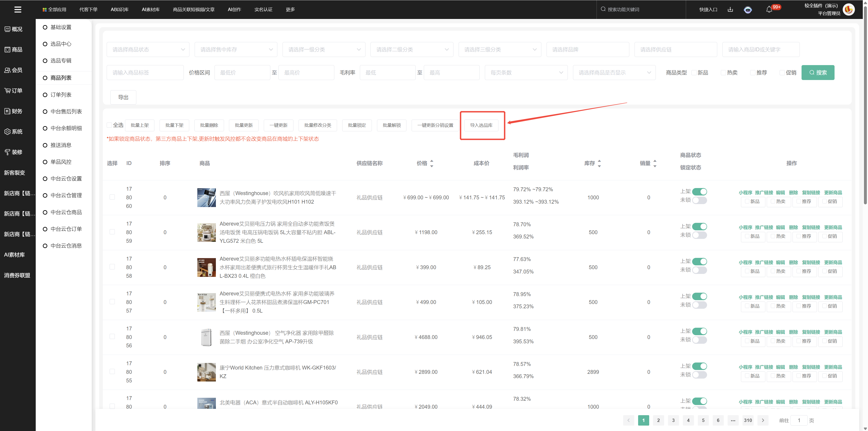
Task: Click the hamburger menu icon
Action: [x=18, y=9]
